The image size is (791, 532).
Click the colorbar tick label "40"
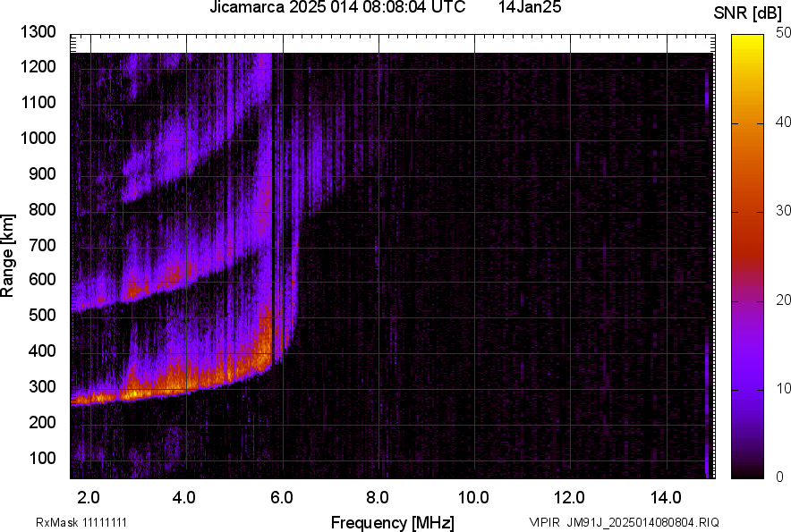point(784,122)
